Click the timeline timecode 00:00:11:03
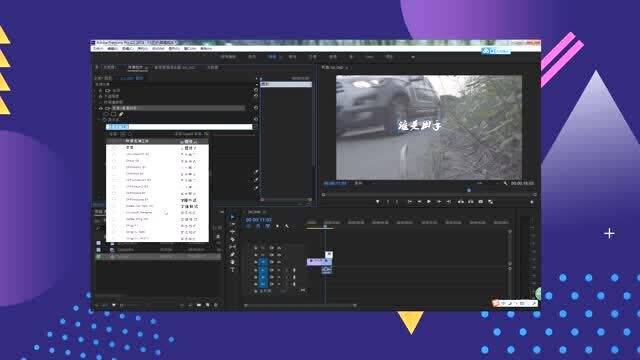Screen dimensions: 640x360 [x=259, y=220]
